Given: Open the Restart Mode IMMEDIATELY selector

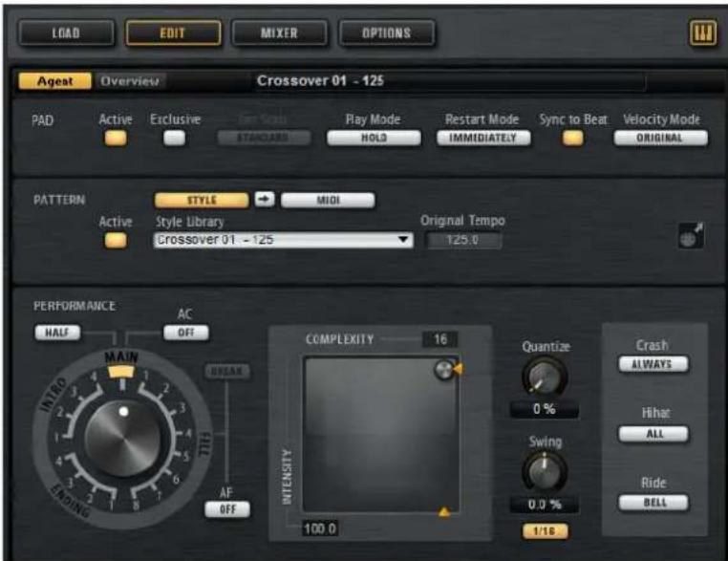Looking at the screenshot, I should (x=482, y=138).
